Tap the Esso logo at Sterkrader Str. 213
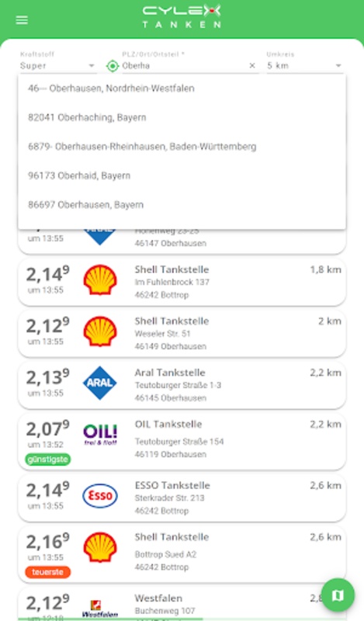The height and width of the screenshot is (621, 364). pyautogui.click(x=100, y=495)
